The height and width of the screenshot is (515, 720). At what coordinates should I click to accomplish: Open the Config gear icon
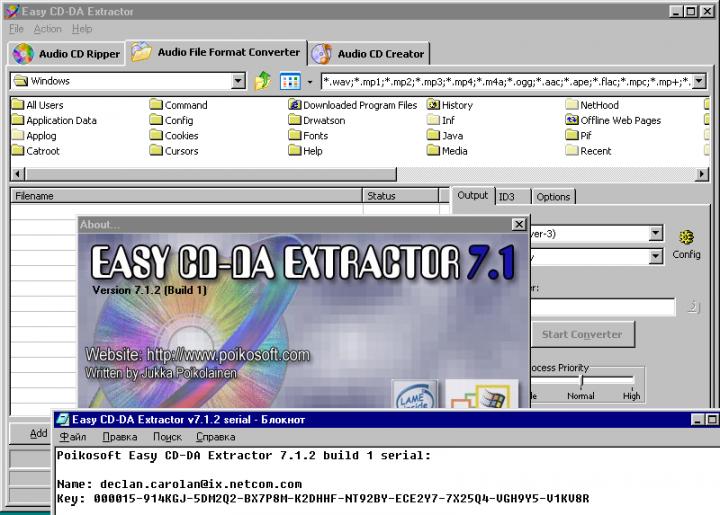[686, 237]
